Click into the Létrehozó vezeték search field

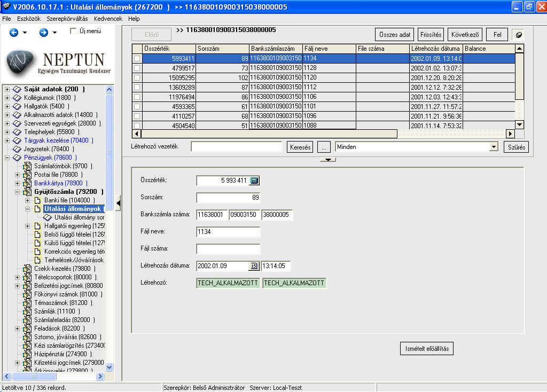tap(237, 147)
